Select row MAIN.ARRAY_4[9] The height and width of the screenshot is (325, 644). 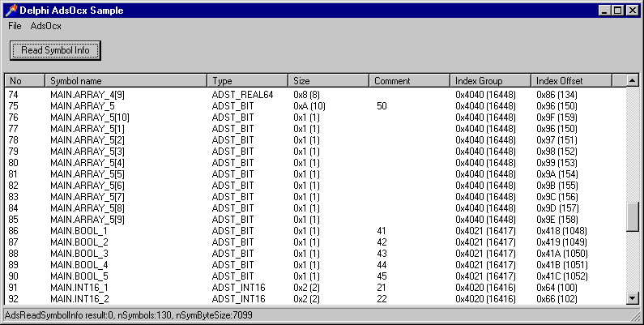tap(315, 95)
